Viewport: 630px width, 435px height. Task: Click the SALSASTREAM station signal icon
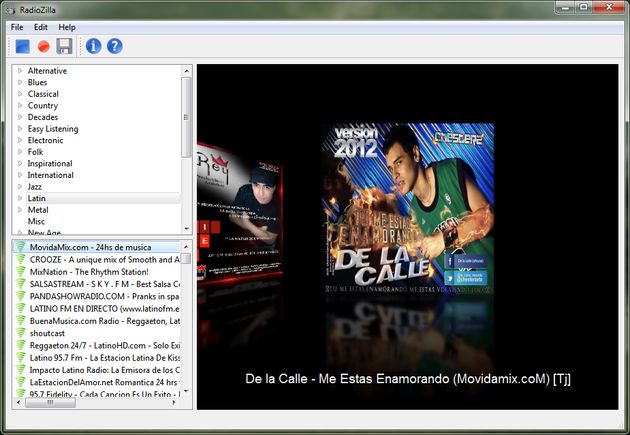coord(20,284)
